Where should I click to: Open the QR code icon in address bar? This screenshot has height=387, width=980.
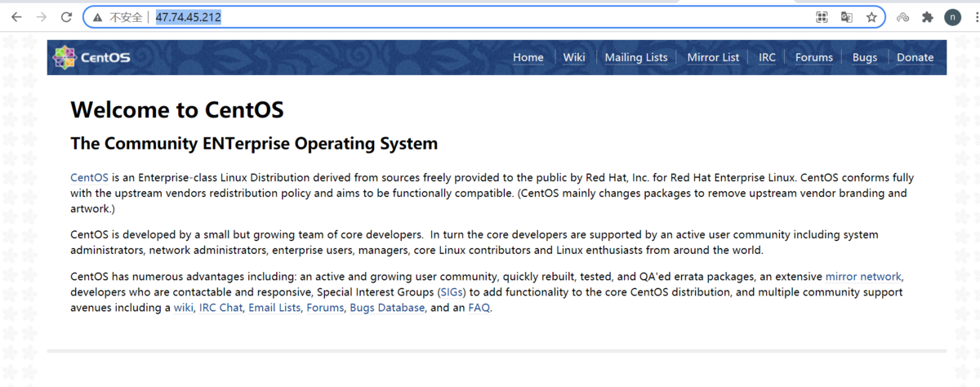point(822,17)
